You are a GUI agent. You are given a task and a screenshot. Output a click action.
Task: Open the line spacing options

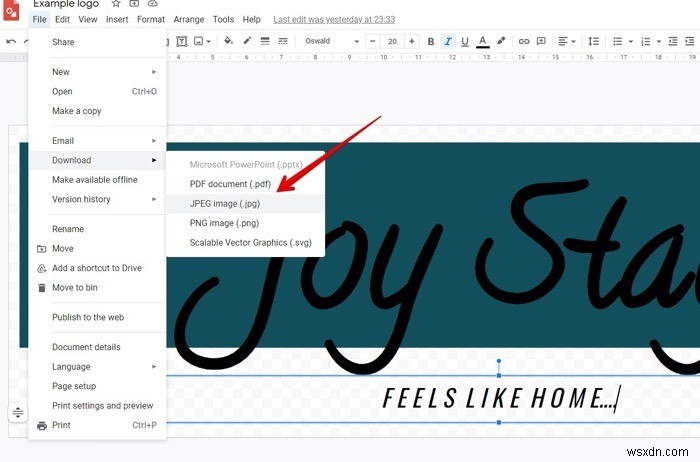tap(593, 42)
